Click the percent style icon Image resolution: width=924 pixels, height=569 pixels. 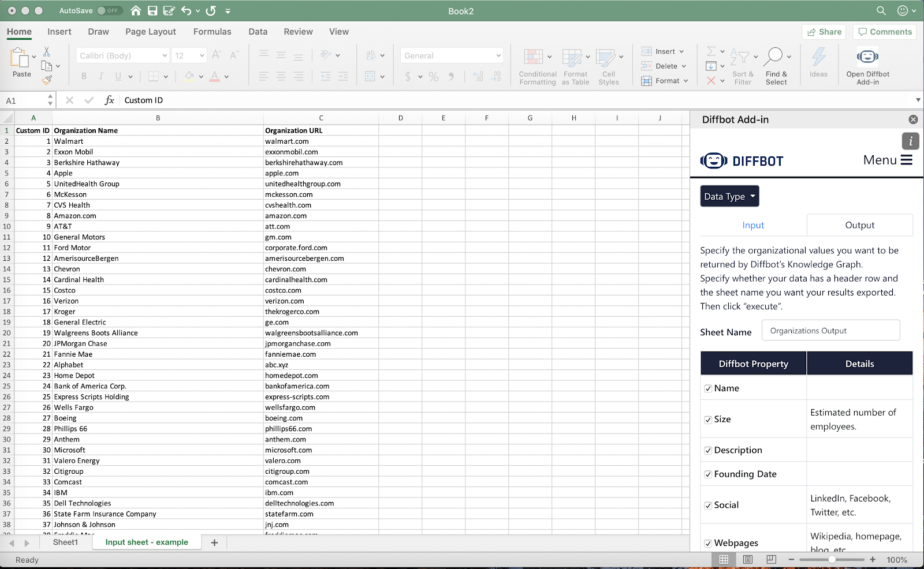coord(434,76)
